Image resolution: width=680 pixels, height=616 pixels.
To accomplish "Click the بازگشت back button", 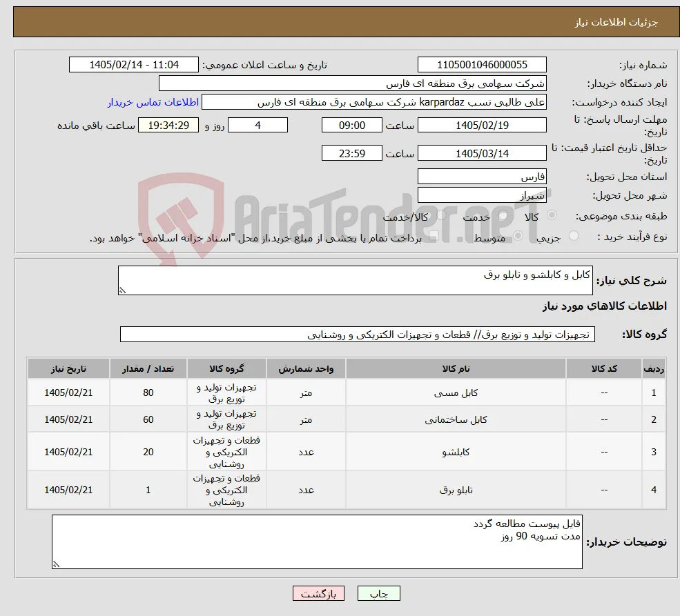I will click(x=318, y=593).
